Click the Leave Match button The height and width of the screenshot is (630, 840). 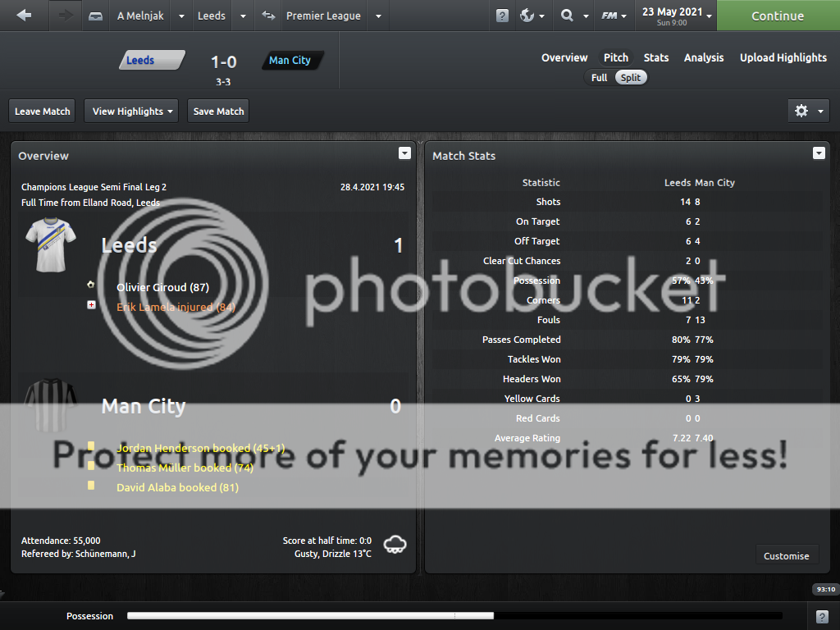[x=43, y=111]
